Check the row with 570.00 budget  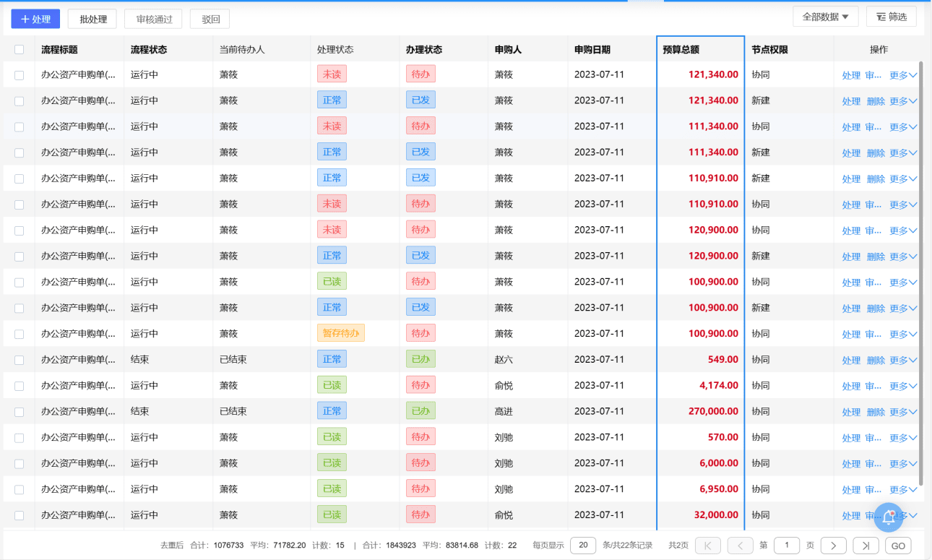20,438
